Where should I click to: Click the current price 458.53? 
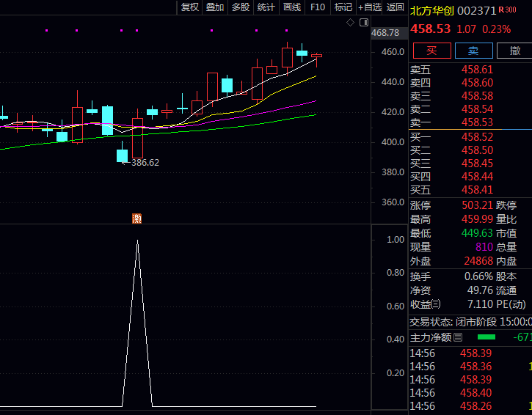pos(430,29)
